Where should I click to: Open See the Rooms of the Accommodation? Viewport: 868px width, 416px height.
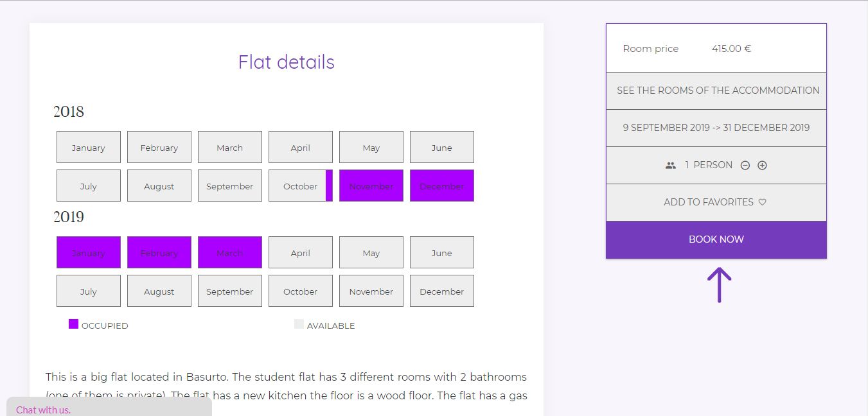pos(716,91)
